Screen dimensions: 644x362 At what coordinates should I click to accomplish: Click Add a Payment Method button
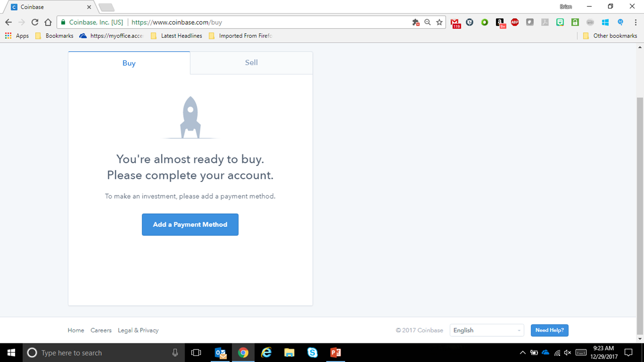pos(190,224)
